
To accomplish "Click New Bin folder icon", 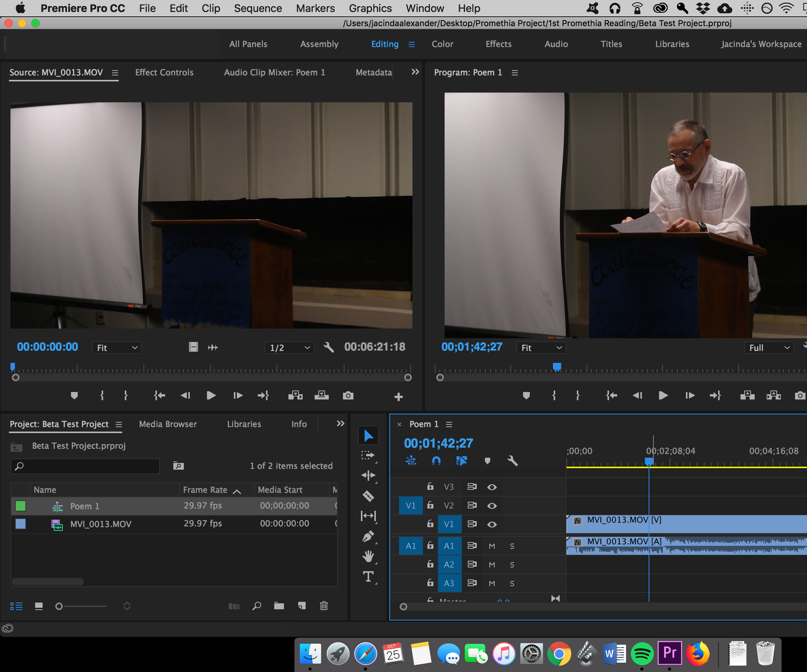I will pos(279,606).
